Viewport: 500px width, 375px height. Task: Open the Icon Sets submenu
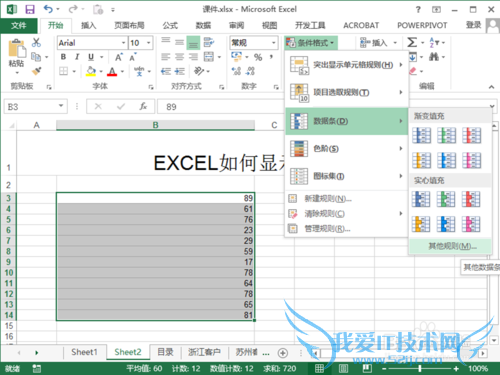point(346,176)
